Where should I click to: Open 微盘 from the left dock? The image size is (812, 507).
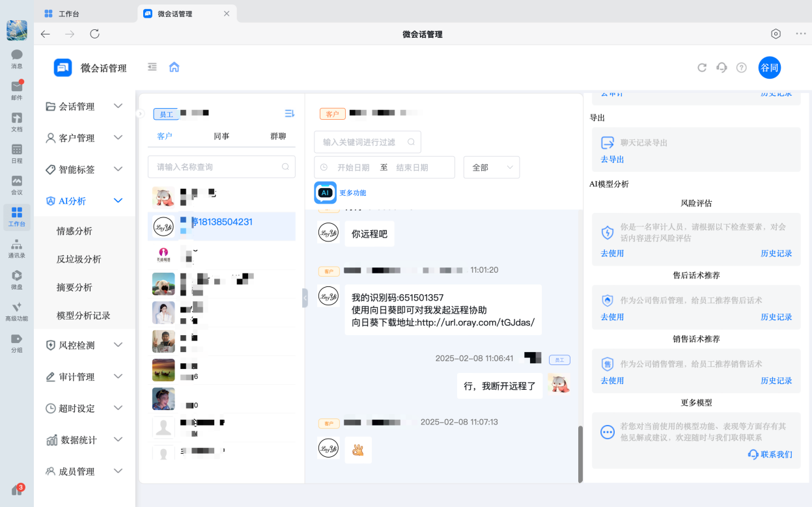coord(16,280)
